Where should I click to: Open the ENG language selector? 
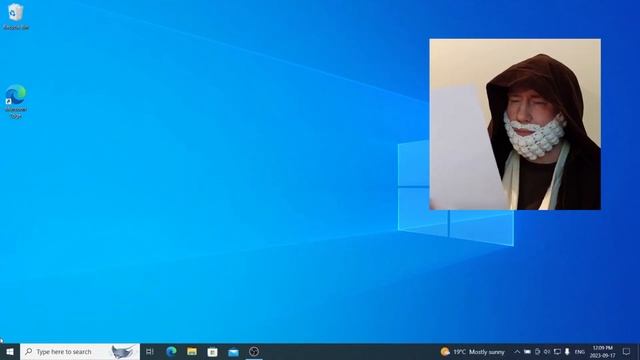[x=580, y=352]
